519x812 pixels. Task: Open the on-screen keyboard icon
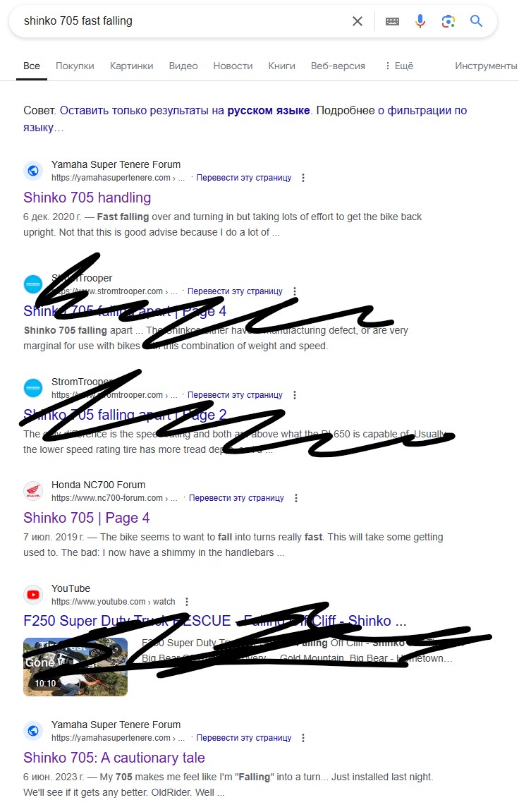[392, 21]
